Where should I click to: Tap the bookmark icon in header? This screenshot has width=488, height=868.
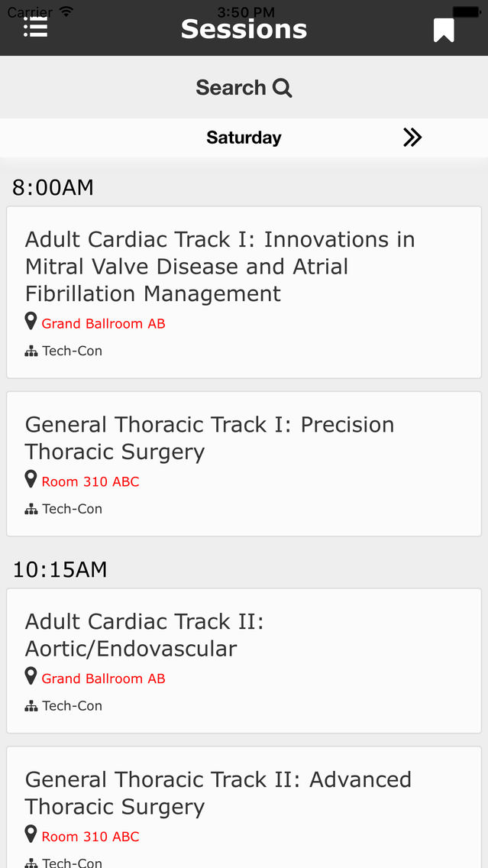click(x=444, y=30)
